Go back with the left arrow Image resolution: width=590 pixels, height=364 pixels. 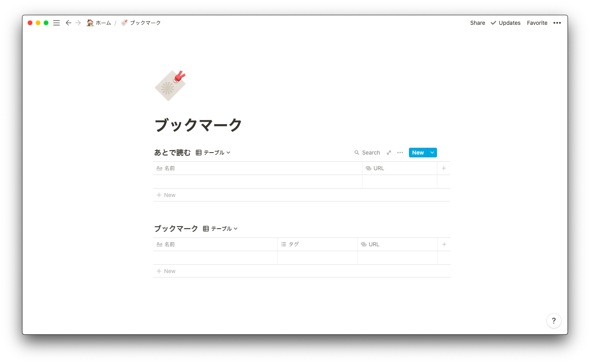point(68,23)
